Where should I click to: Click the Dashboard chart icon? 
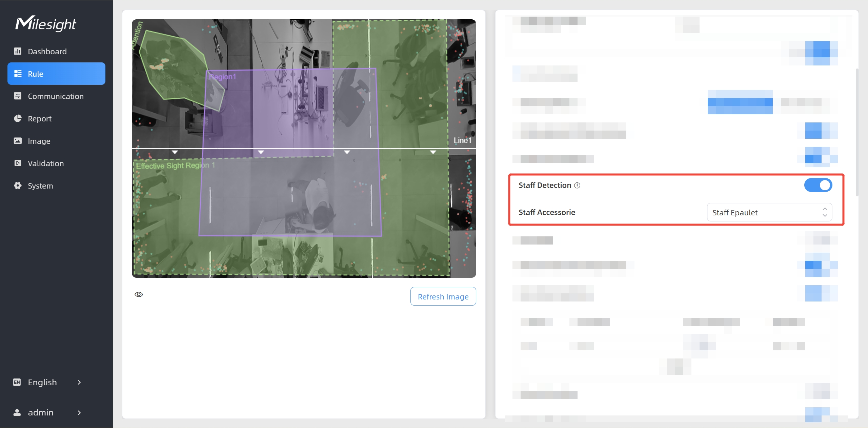[x=18, y=51]
